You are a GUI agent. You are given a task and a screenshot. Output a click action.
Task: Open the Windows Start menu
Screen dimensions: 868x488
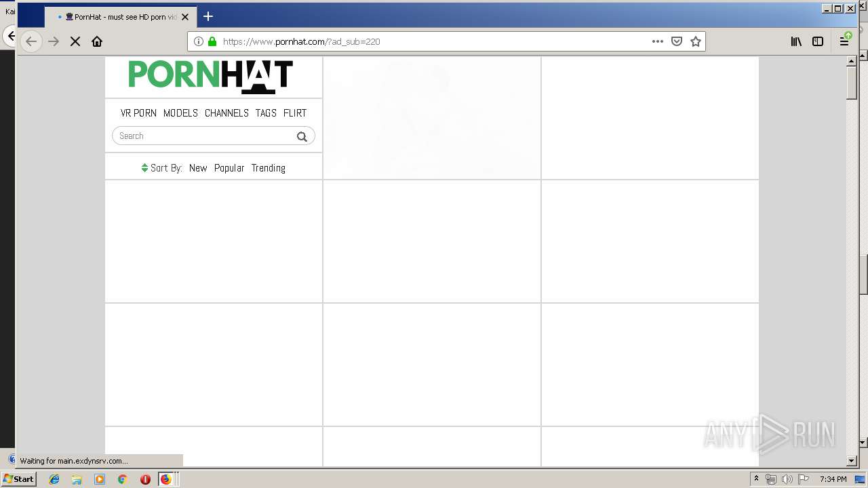pyautogui.click(x=18, y=479)
